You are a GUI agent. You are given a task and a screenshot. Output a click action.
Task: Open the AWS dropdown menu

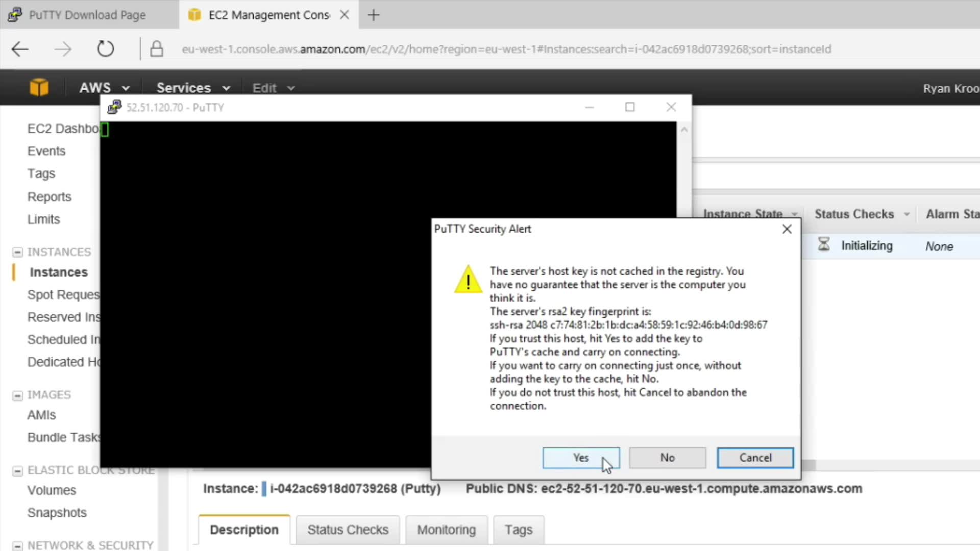click(x=104, y=88)
